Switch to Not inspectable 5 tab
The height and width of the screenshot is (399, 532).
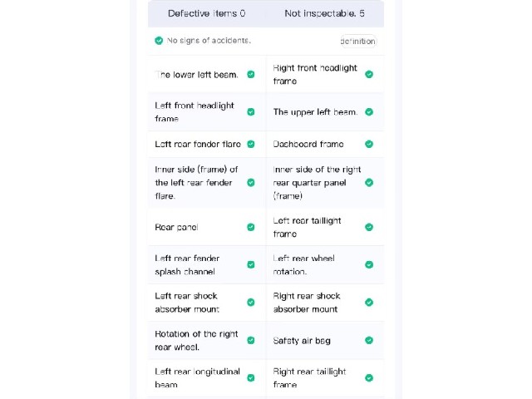325,13
